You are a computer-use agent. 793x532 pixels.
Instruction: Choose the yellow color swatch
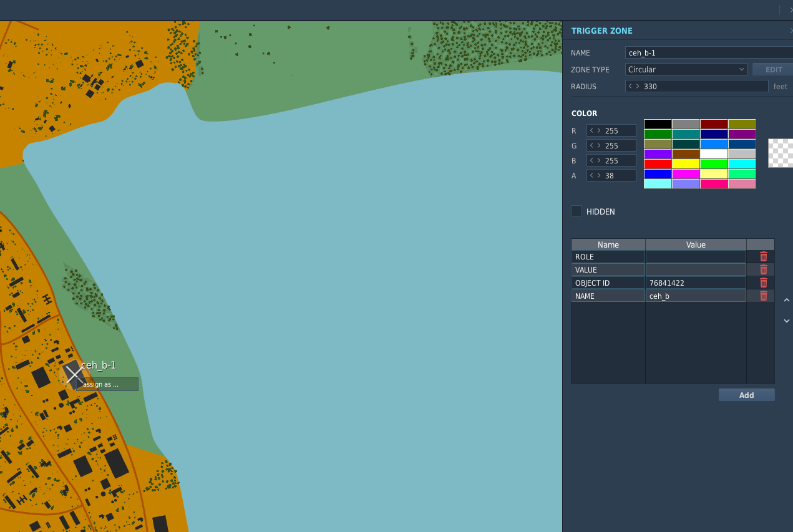point(686,163)
